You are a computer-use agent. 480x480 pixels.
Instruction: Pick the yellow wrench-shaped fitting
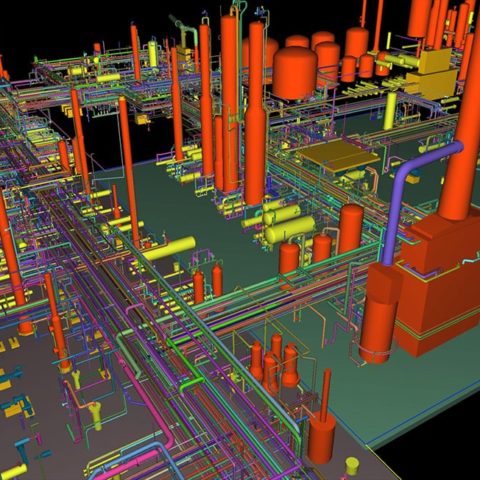click(96, 415)
